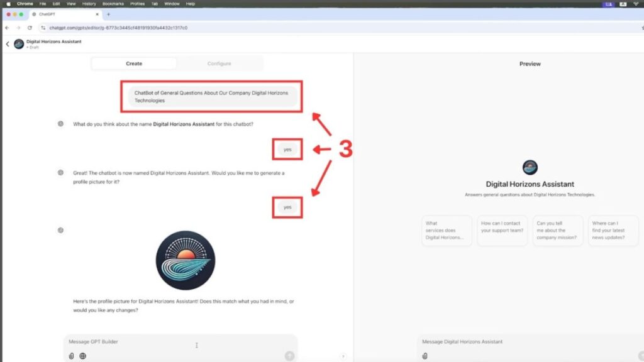Screen dimensions: 644x362
Task: Reload the ChatGPT page
Action: pyautogui.click(x=30, y=28)
